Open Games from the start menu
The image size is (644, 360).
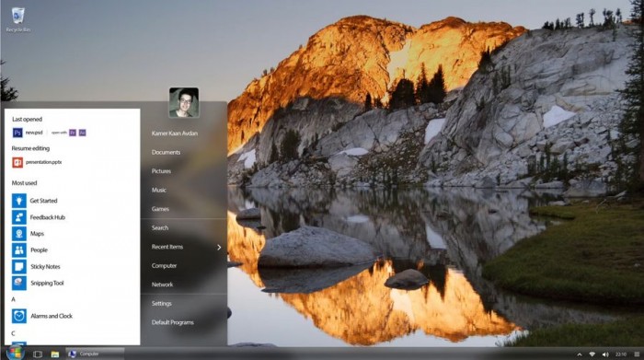[160, 209]
